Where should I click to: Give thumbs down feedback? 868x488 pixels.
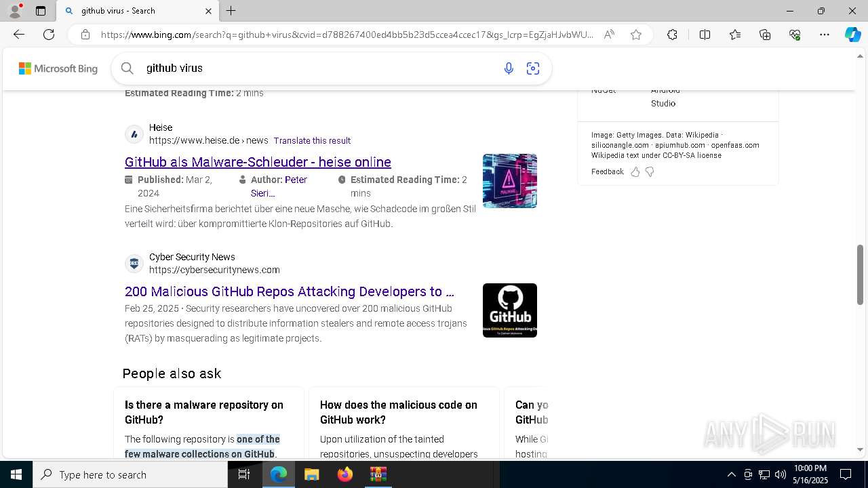click(x=650, y=172)
